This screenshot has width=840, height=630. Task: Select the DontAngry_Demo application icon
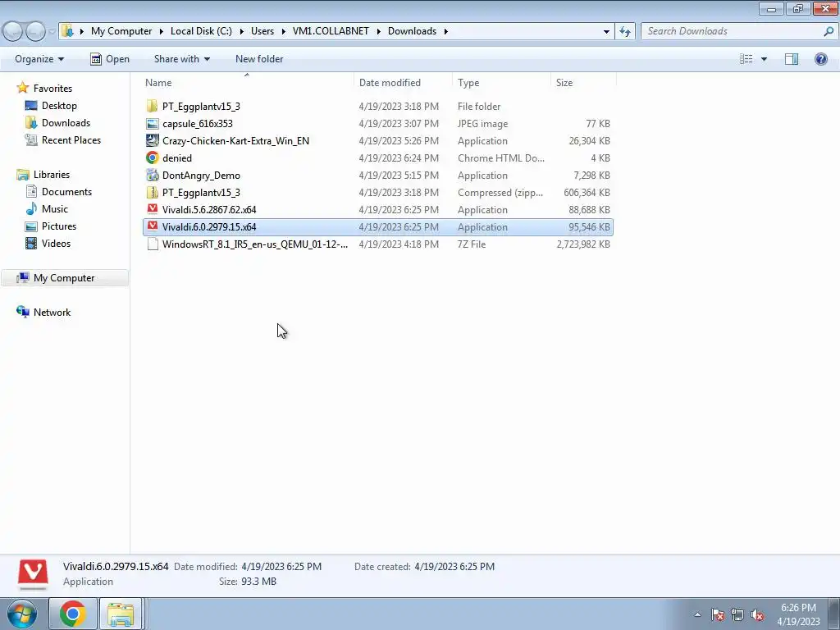(152, 176)
